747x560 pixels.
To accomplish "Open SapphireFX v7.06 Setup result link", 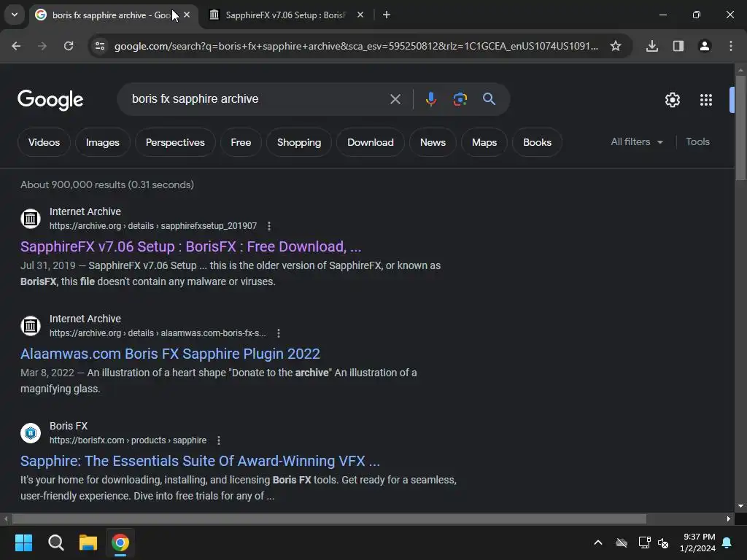I will pyautogui.click(x=190, y=246).
